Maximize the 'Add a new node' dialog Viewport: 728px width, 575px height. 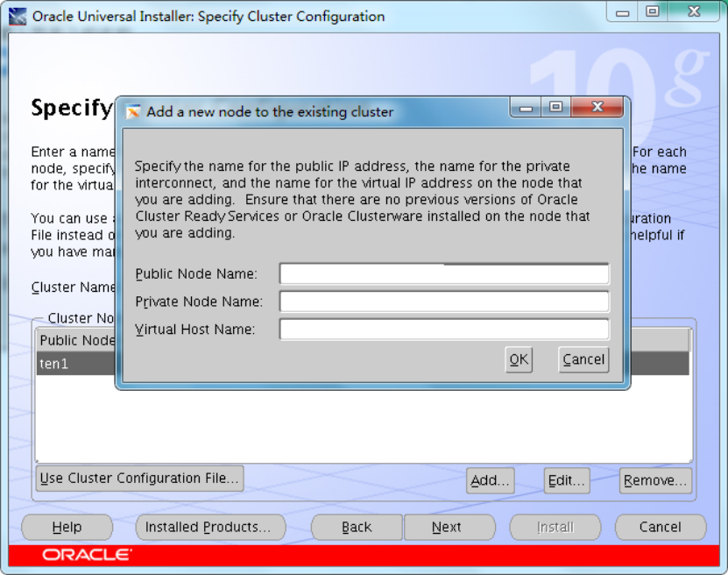pyautogui.click(x=555, y=108)
